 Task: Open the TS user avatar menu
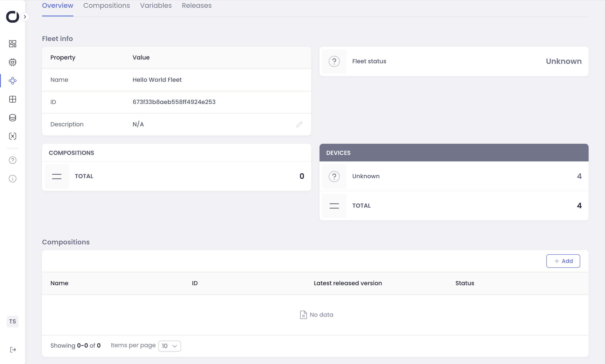[13, 321]
